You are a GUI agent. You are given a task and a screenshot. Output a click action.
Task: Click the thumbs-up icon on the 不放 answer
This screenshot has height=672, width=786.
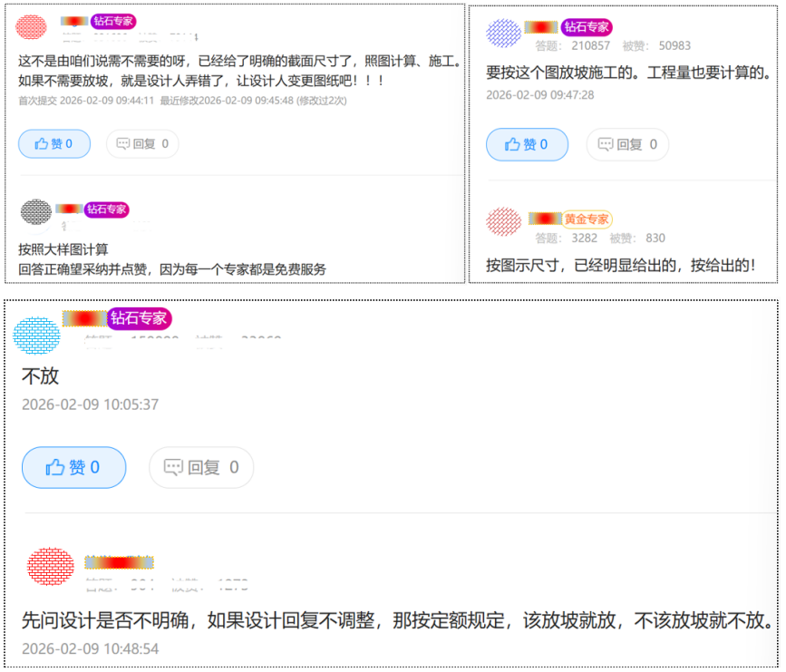click(x=54, y=468)
